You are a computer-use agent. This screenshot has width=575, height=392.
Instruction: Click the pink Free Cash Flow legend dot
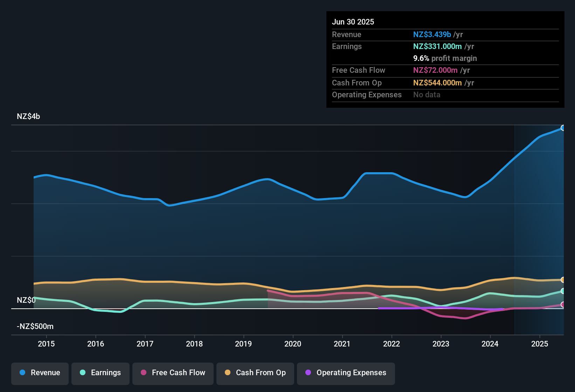(143, 373)
